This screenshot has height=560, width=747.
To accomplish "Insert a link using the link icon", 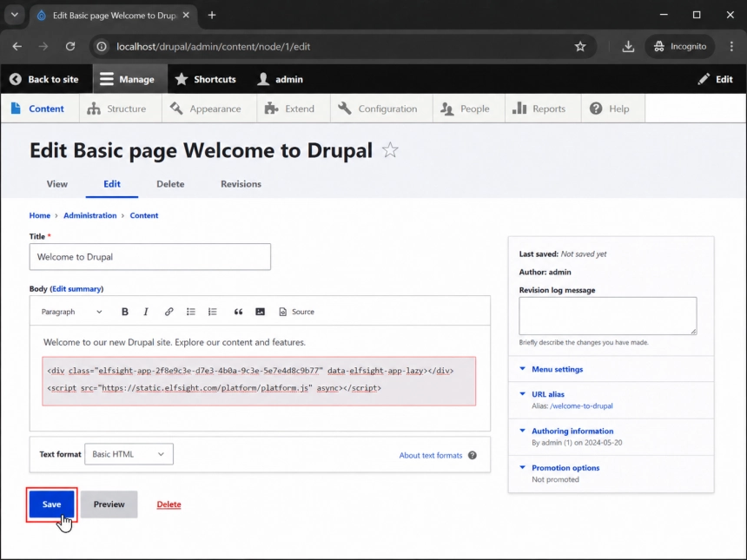I will click(169, 312).
